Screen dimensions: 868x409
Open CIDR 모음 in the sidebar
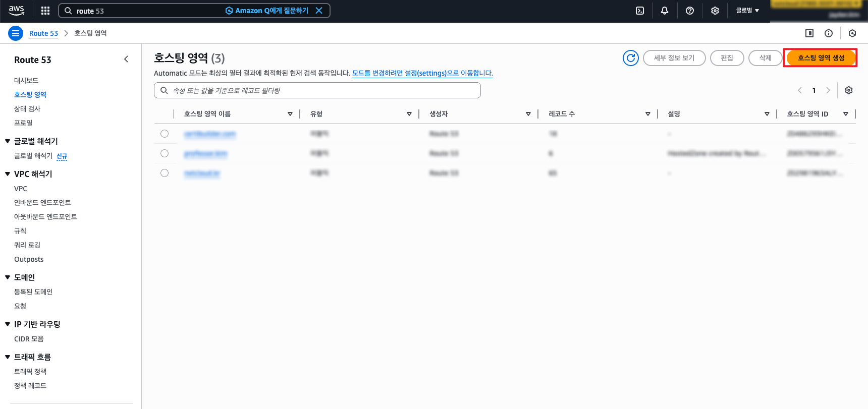point(29,339)
